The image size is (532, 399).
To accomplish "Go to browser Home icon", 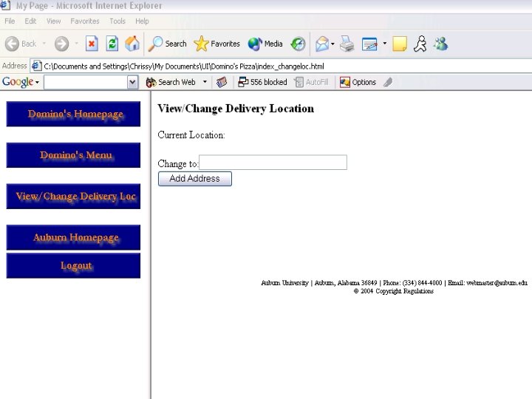I will click(x=132, y=44).
